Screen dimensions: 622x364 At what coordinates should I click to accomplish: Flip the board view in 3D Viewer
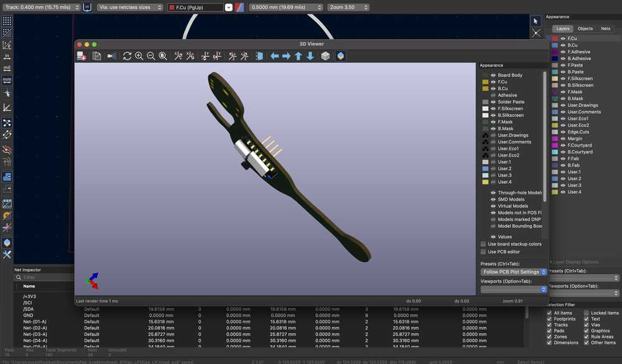tap(259, 56)
